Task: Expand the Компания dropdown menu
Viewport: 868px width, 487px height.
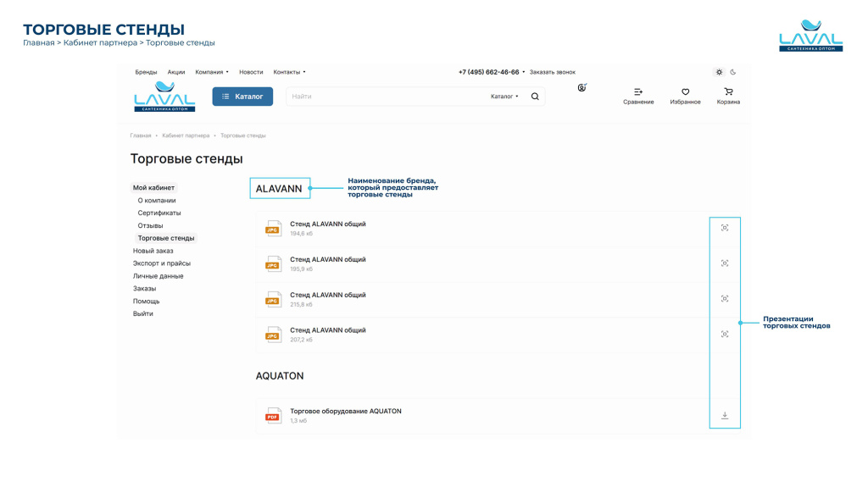Action: (212, 73)
